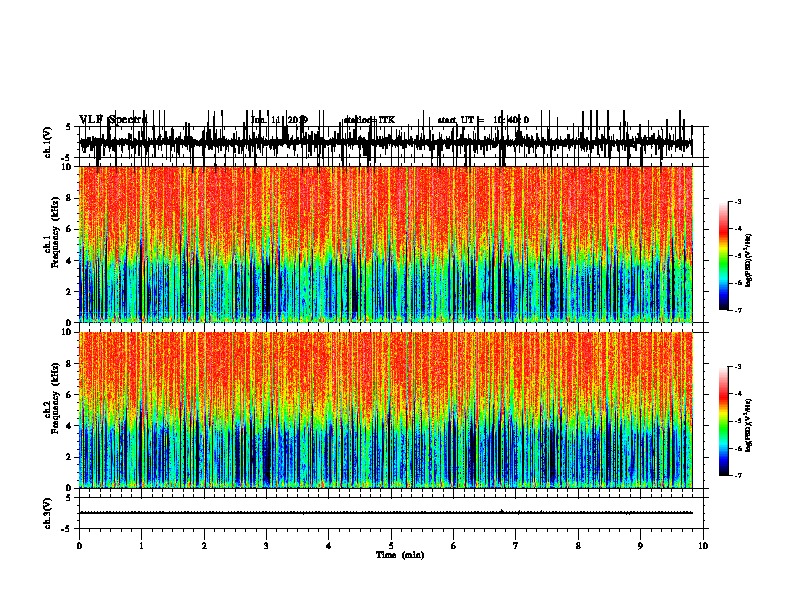Select the date text 'Jun. 11 2019'

pos(279,120)
